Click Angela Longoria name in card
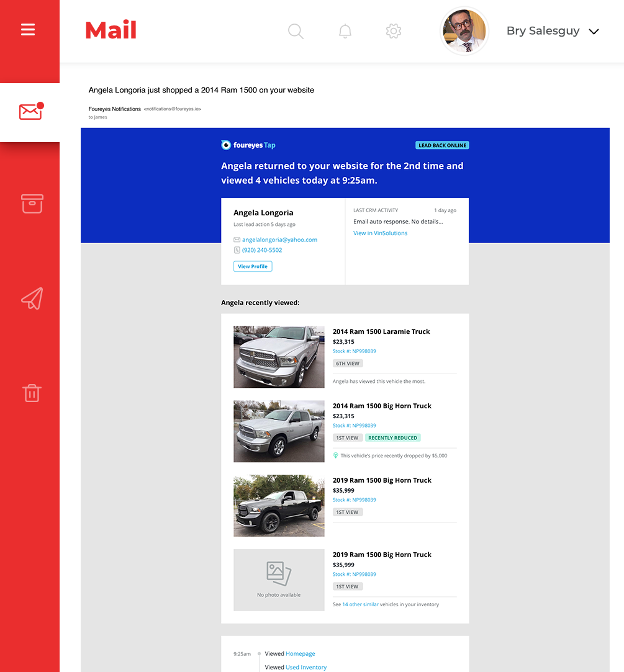Screen dimensions: 624x672 click(x=263, y=213)
